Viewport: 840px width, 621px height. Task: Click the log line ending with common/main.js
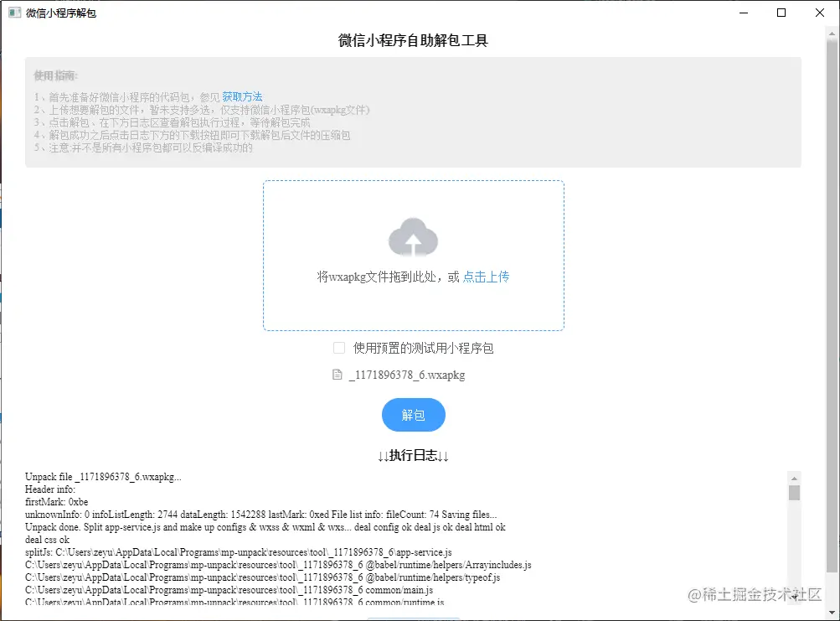click(229, 590)
